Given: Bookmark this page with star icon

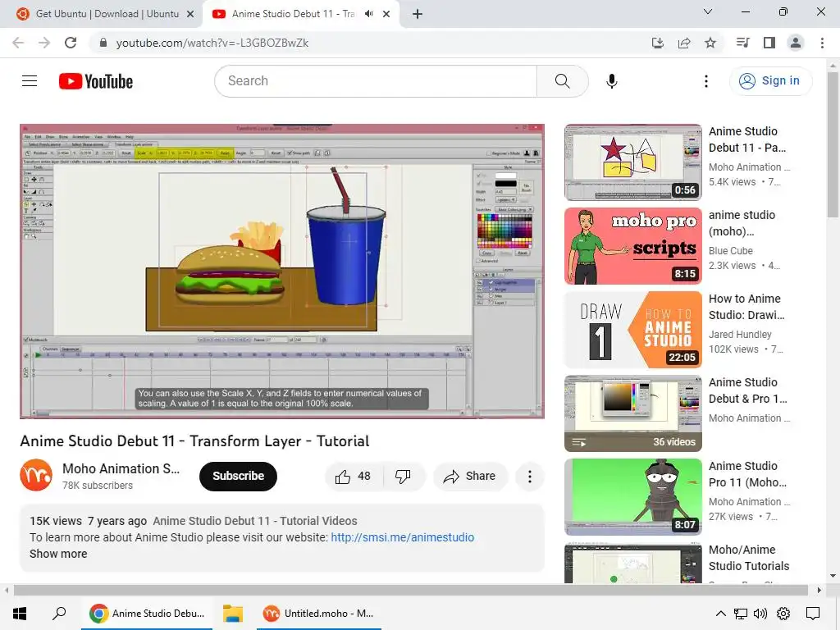Looking at the screenshot, I should (x=710, y=43).
